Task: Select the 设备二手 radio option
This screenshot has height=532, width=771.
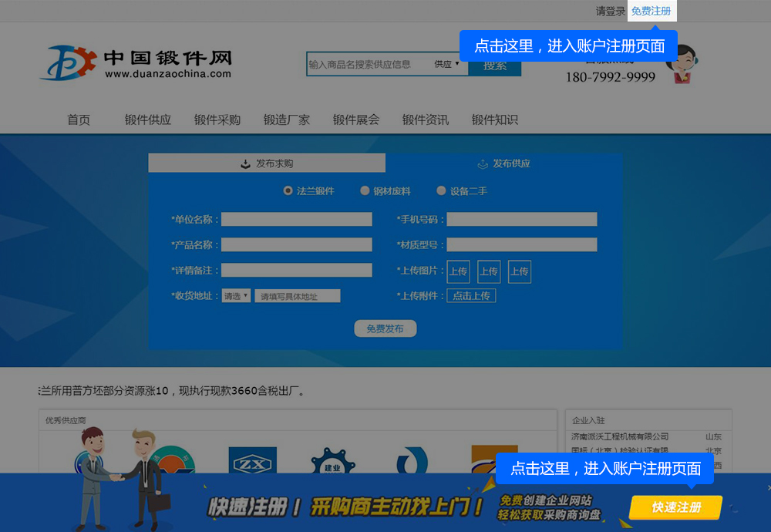Action: point(442,190)
